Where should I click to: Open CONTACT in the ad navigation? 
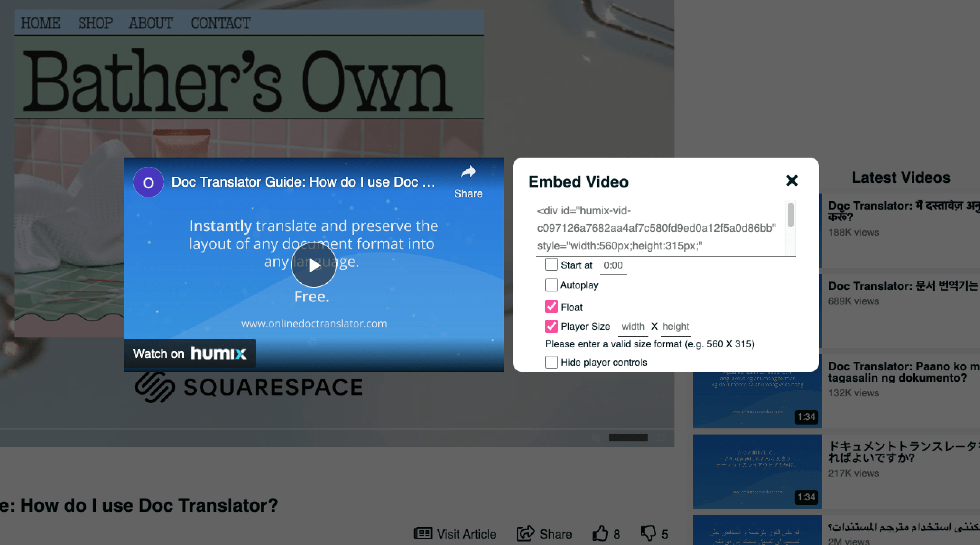click(221, 23)
